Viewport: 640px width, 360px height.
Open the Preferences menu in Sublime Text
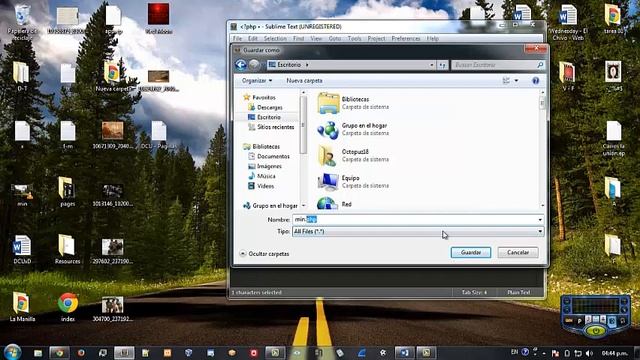406,38
